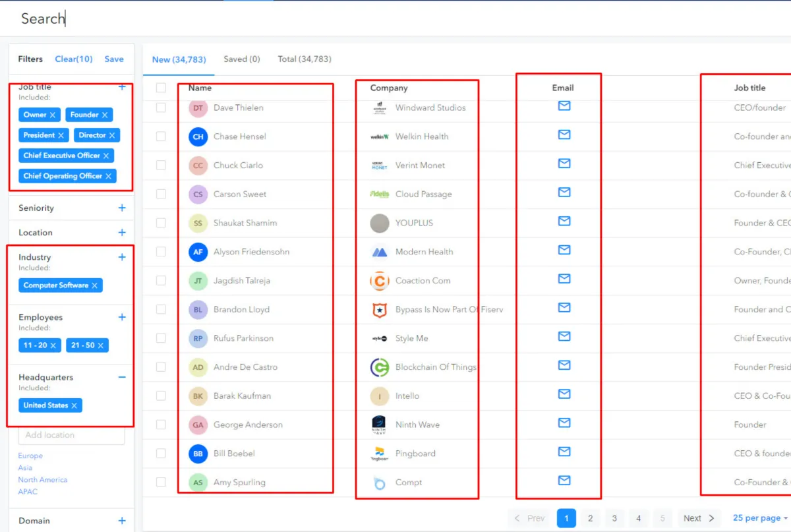This screenshot has width=791, height=532.
Task: Click the Ninth Wave logo
Action: (380, 425)
